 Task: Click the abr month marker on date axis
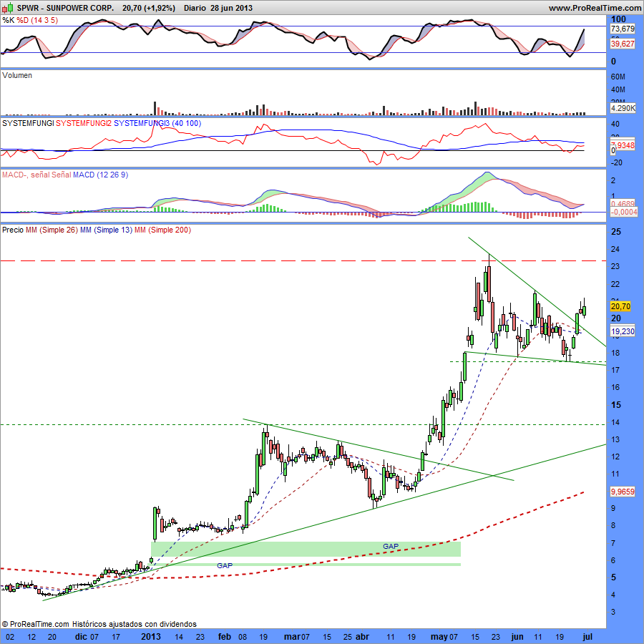click(x=362, y=637)
